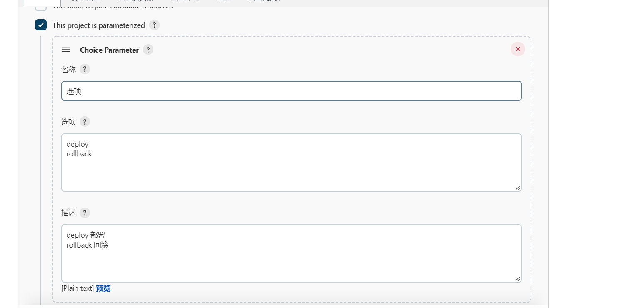Delete the Choice Parameter with the red X
The width and height of the screenshot is (644, 308).
[x=518, y=49]
